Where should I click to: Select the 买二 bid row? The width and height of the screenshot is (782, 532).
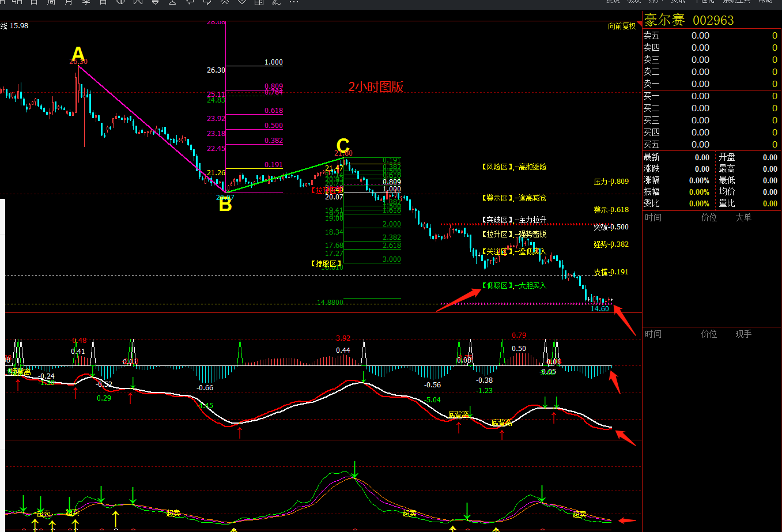coord(712,108)
